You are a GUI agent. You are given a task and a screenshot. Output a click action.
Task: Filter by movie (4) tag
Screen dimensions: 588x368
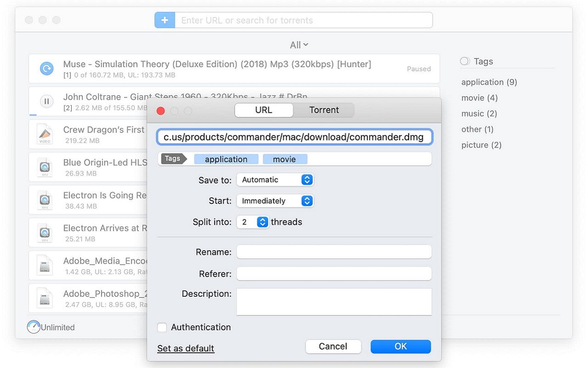[480, 98]
